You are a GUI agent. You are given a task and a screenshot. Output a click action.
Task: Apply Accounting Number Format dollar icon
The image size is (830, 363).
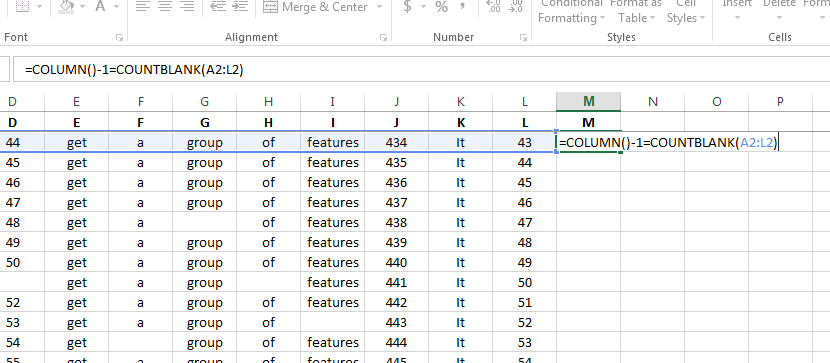pyautogui.click(x=407, y=7)
